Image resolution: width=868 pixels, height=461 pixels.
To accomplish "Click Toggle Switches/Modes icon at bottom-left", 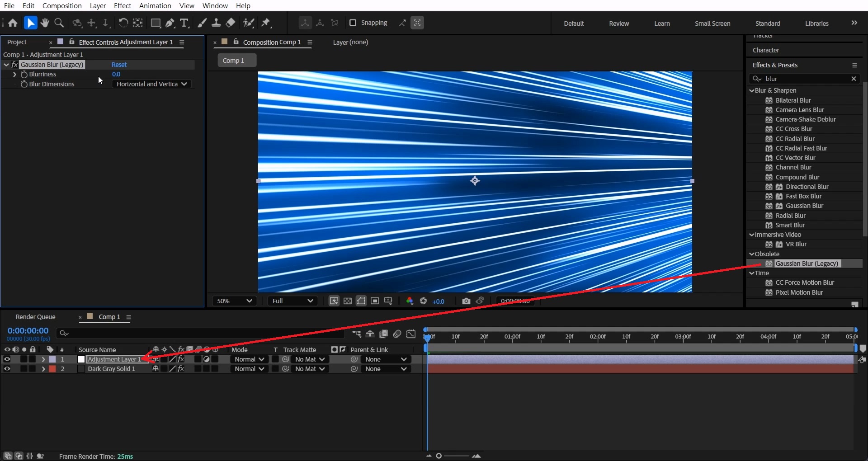I will pos(8,456).
